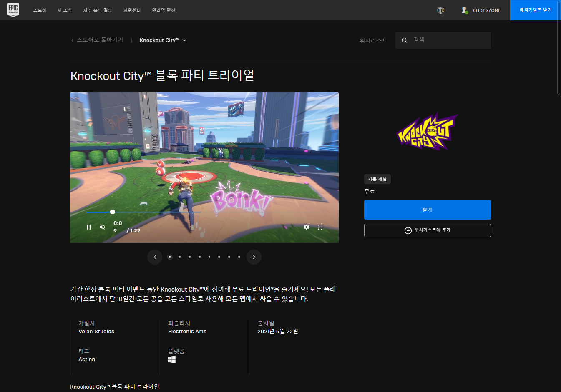Select the sixth carousel dot
Screen dimensions: 561x392
click(x=219, y=257)
